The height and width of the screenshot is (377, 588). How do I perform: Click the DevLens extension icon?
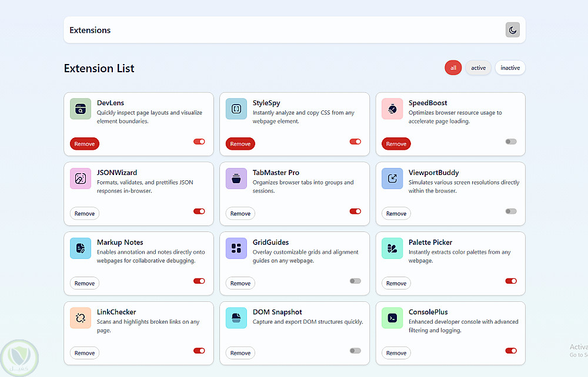[x=81, y=109]
